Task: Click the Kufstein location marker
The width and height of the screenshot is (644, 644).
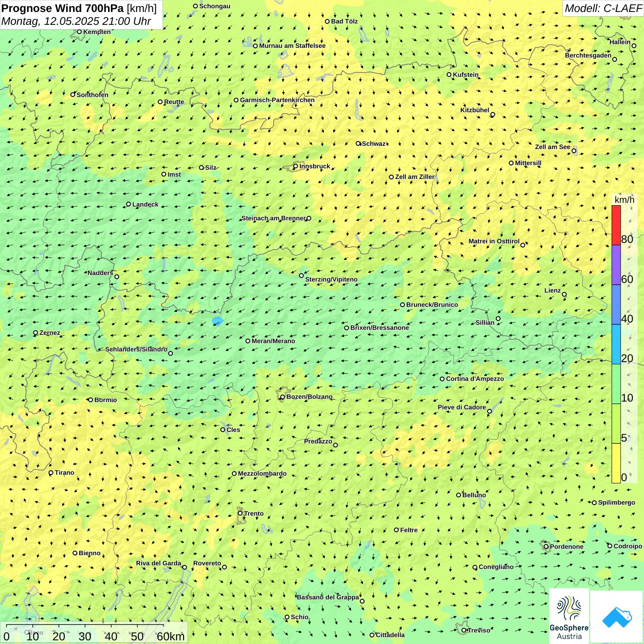Action: (449, 75)
